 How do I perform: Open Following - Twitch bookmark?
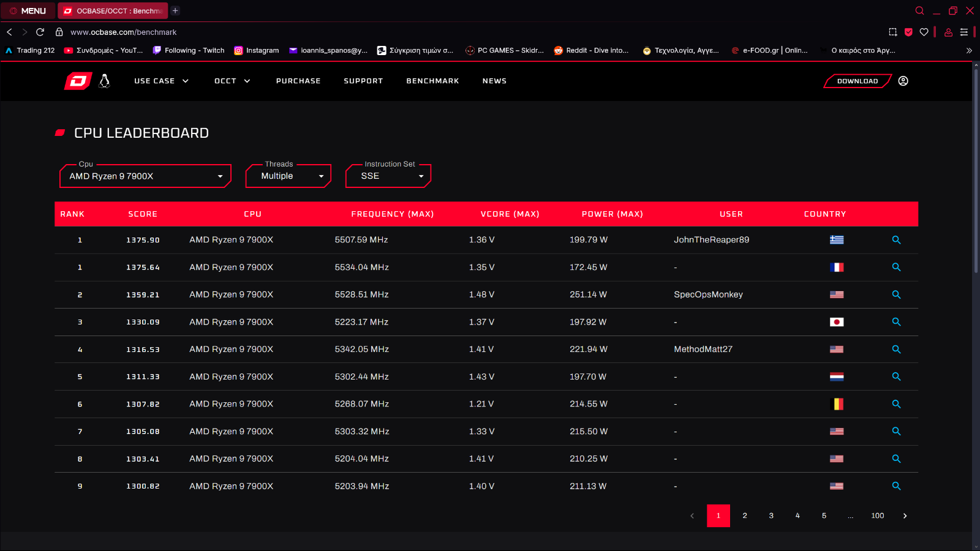[189, 50]
